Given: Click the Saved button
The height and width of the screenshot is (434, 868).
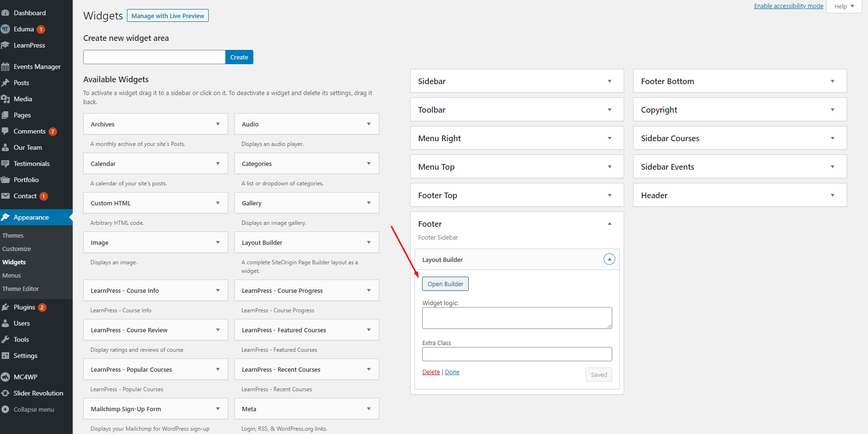Looking at the screenshot, I should click(599, 375).
